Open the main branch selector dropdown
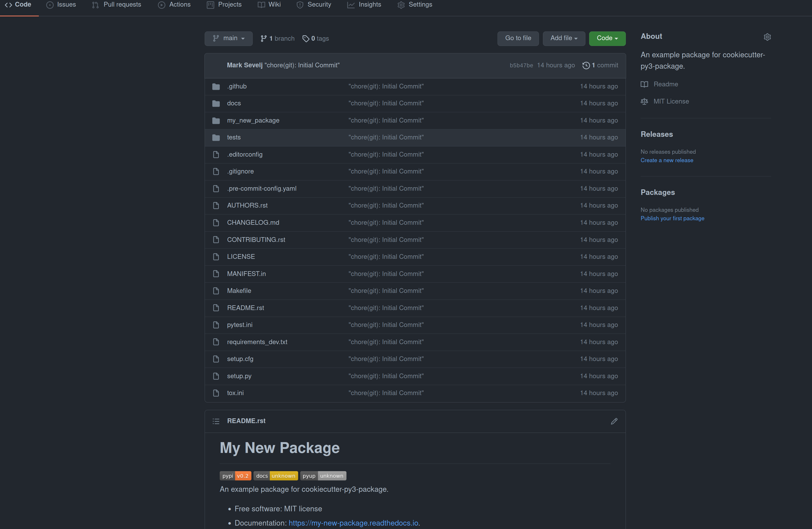The height and width of the screenshot is (529, 812). (x=229, y=38)
